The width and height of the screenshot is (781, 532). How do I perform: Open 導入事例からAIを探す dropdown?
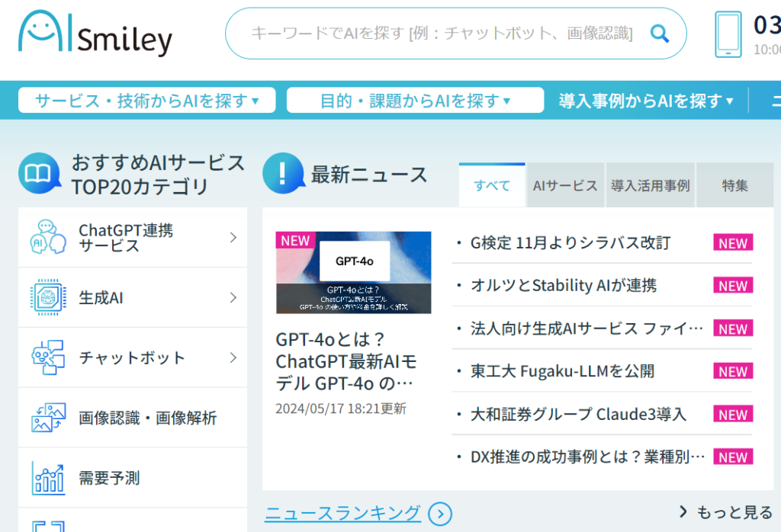pos(646,100)
